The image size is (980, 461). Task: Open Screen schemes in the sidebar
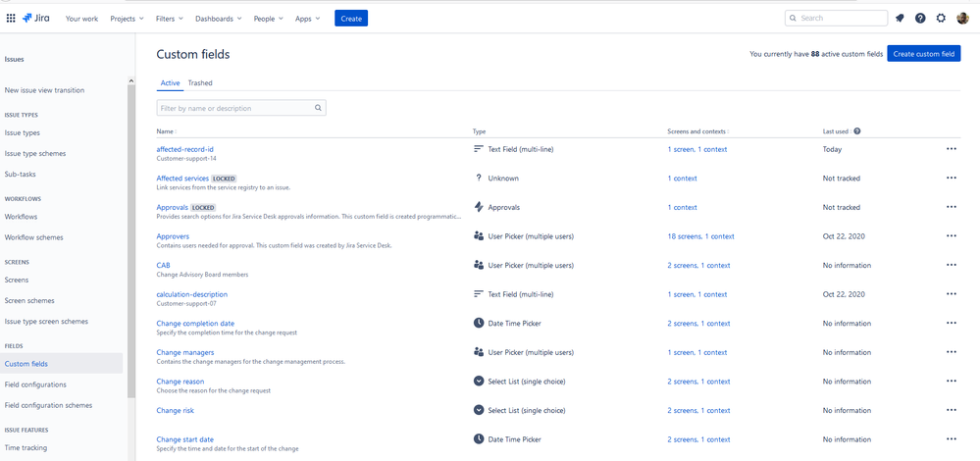point(29,300)
